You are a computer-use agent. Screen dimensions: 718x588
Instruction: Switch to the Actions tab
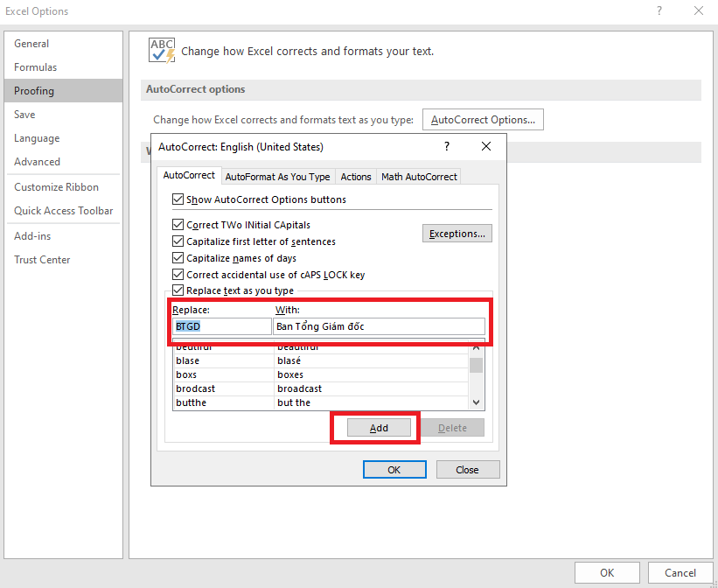(356, 177)
